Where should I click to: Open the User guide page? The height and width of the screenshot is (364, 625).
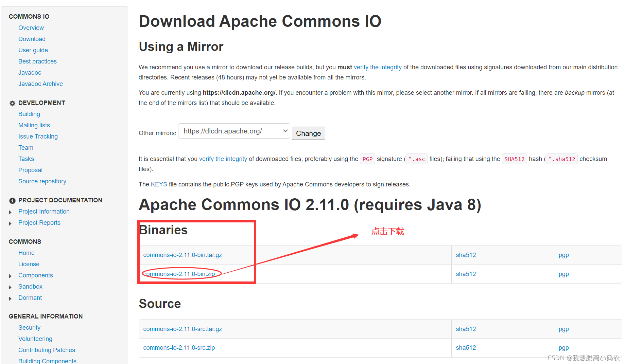point(33,50)
